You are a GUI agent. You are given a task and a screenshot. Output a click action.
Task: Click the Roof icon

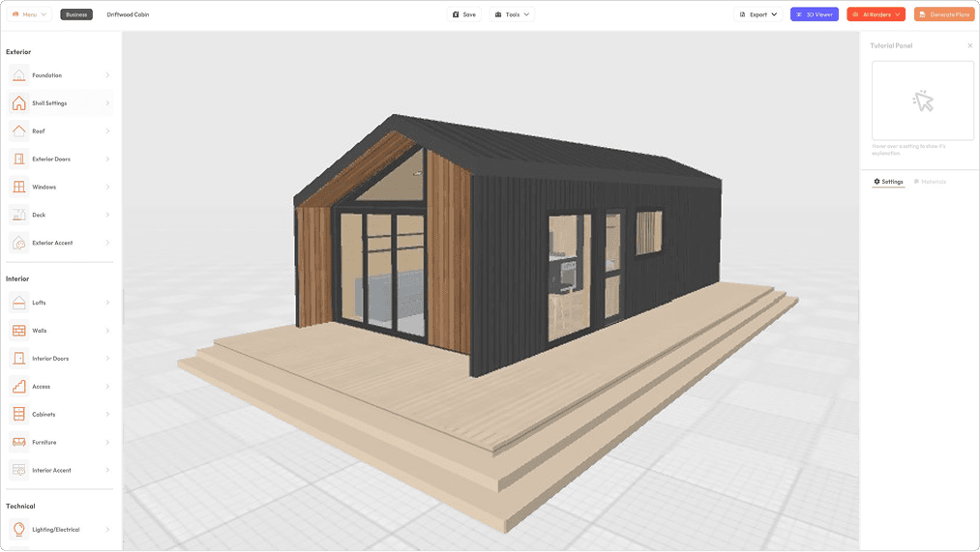pos(18,131)
